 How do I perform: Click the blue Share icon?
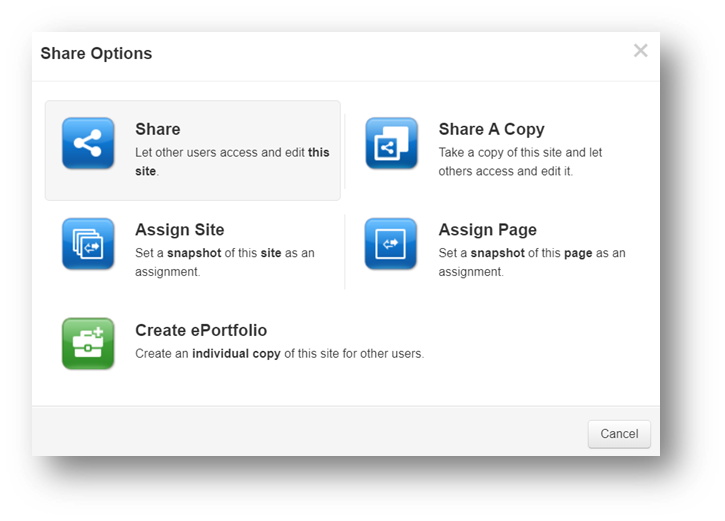[88, 143]
